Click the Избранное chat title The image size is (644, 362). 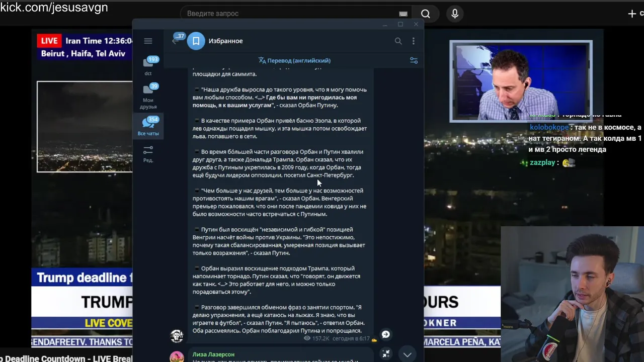pos(225,41)
